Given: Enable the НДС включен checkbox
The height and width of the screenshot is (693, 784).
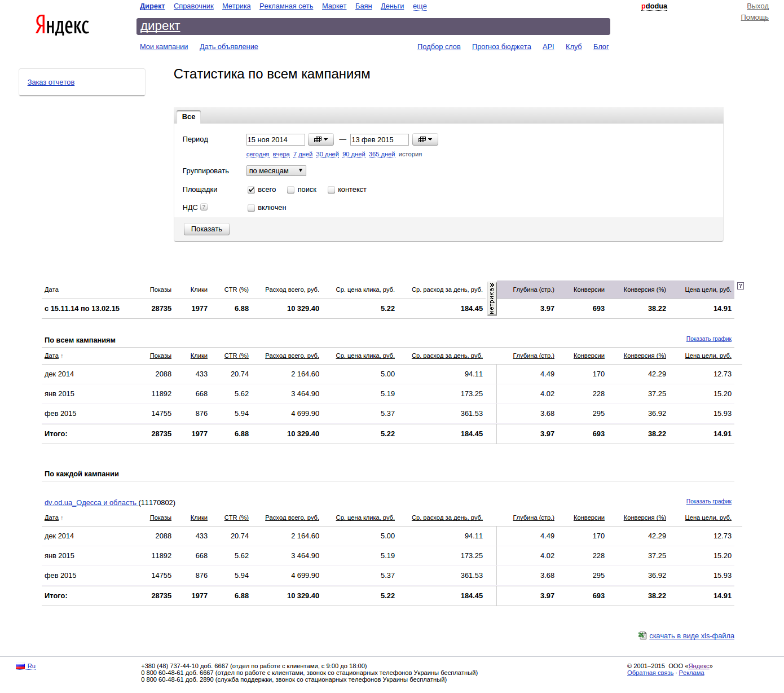Looking at the screenshot, I should (252, 208).
